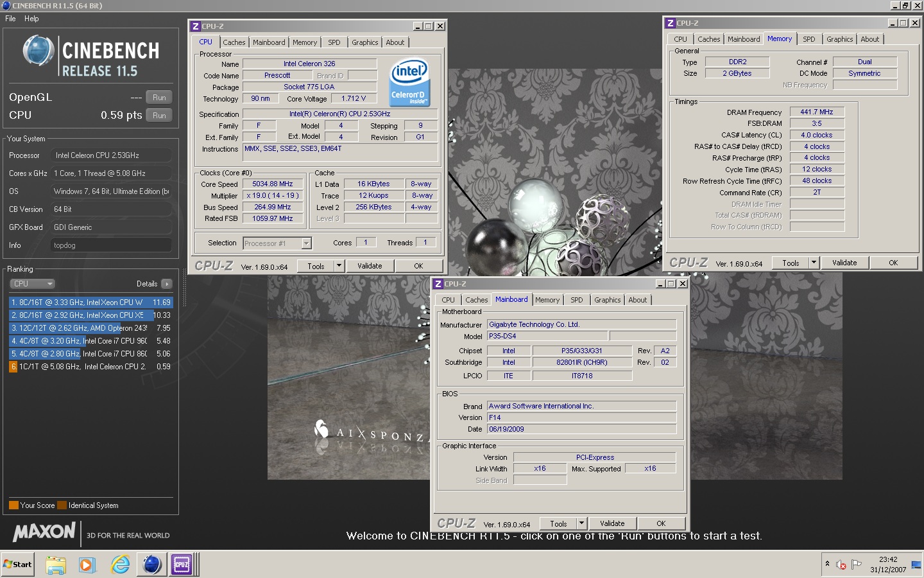Expand Tools dropdown arrow in bottom CPU-Z

(x=581, y=523)
